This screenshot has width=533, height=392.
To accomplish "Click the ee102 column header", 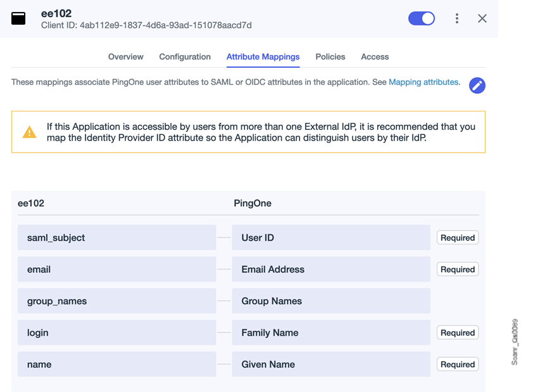I will (x=31, y=203).
